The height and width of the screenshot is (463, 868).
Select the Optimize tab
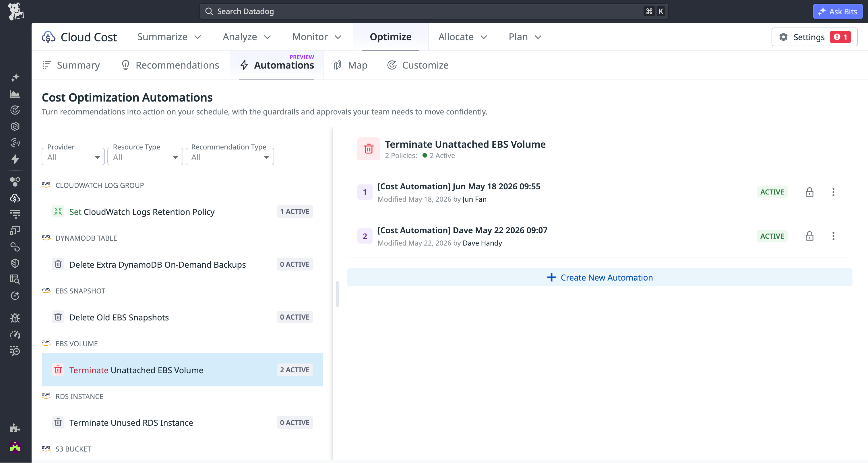[x=391, y=37]
